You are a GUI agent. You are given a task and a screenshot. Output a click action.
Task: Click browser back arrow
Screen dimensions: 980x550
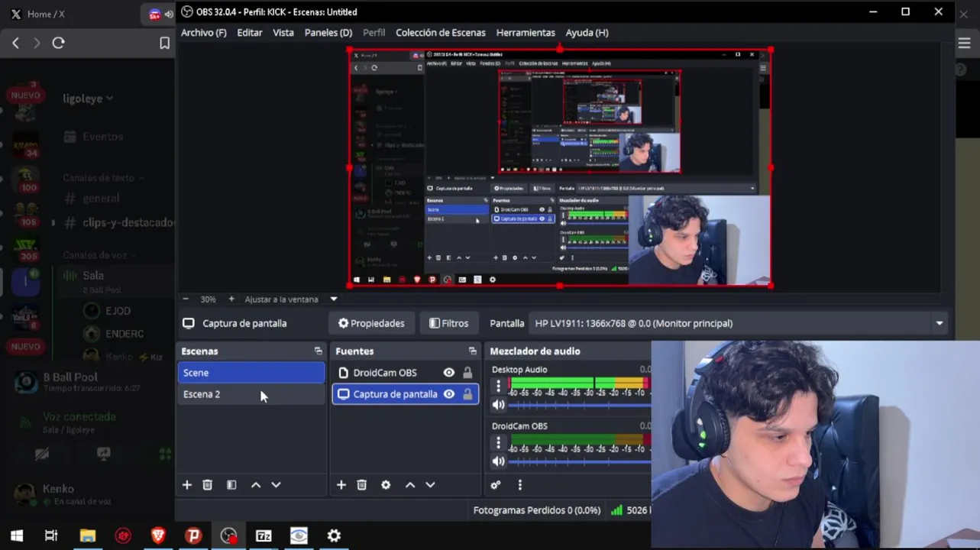(x=15, y=44)
